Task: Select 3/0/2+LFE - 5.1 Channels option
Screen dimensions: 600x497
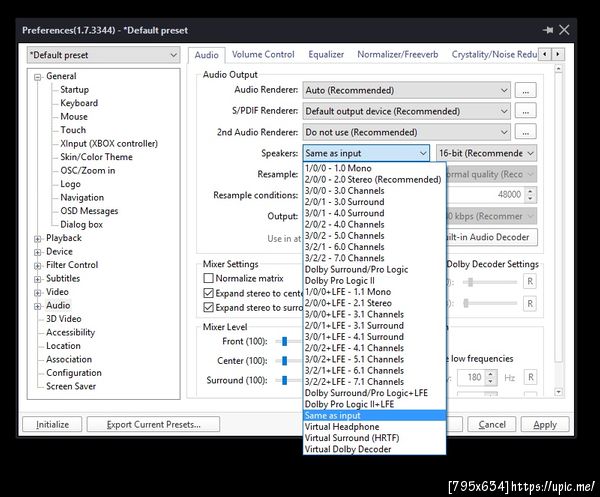Action: pyautogui.click(x=374, y=359)
